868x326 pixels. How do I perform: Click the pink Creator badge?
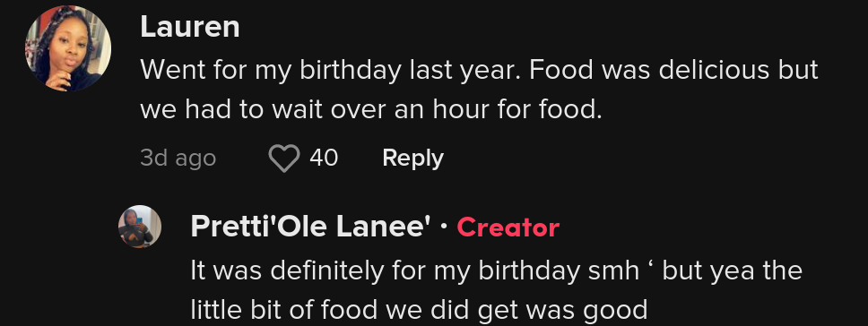[508, 227]
